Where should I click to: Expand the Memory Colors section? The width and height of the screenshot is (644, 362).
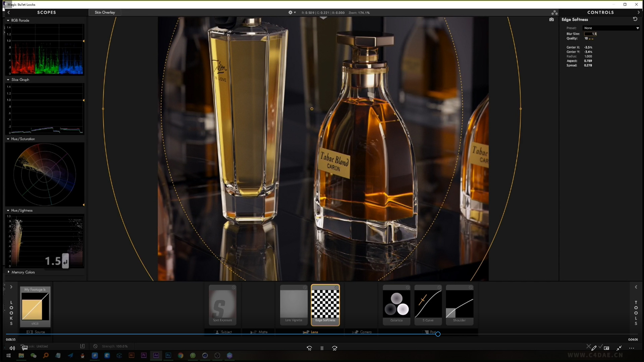tap(8, 272)
